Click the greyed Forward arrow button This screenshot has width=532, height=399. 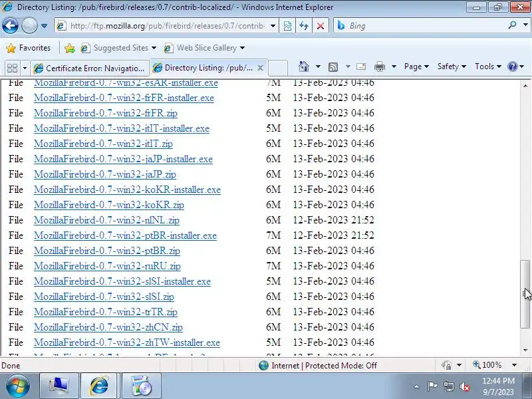(x=29, y=25)
